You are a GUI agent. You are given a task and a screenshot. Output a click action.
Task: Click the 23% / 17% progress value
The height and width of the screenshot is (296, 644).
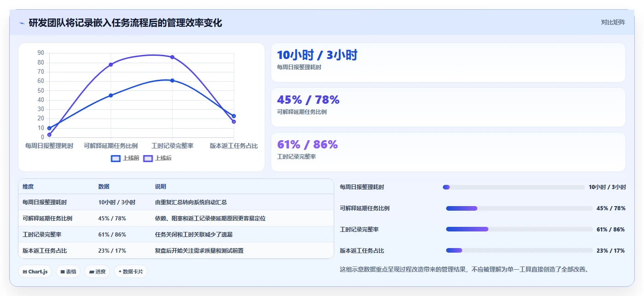click(610, 251)
